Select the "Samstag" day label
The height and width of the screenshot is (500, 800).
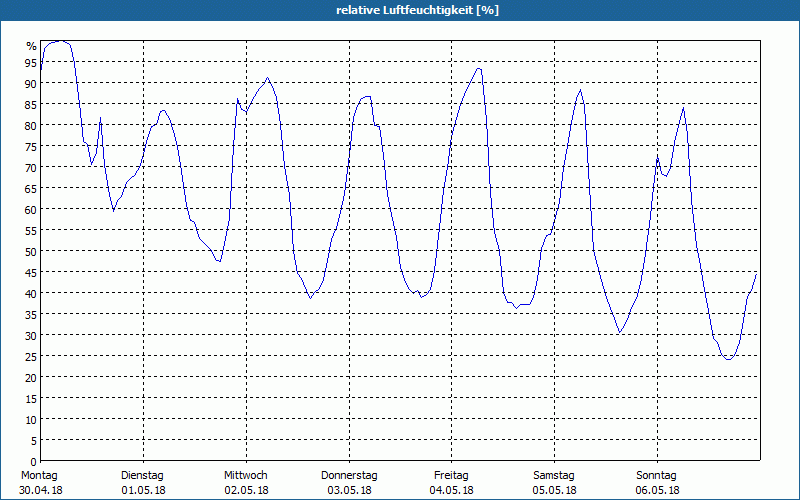click(554, 475)
